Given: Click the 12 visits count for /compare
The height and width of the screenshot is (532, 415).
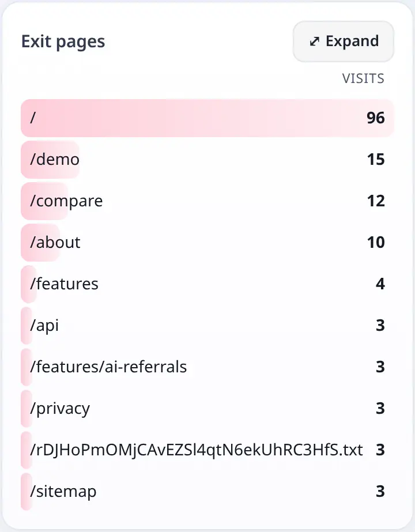Looking at the screenshot, I should point(376,201).
